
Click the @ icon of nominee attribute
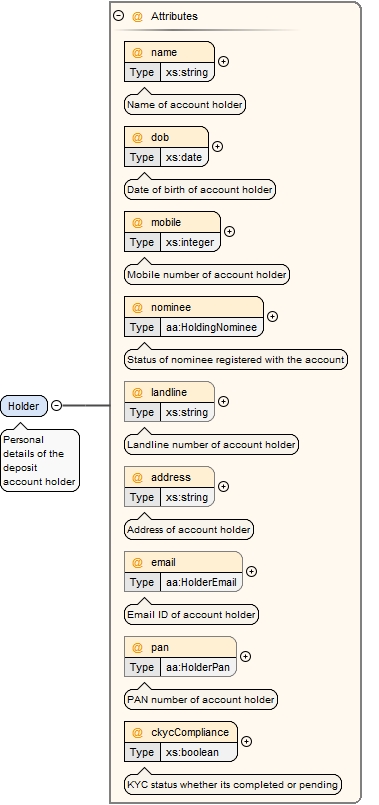(x=137, y=308)
